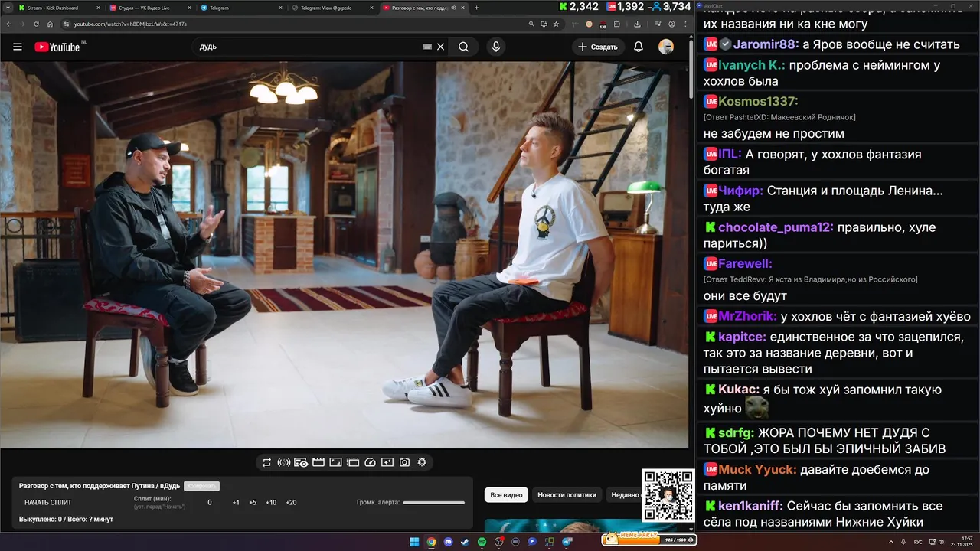This screenshot has width=980, height=551.
Task: Select the Все видео filter chip
Action: tap(506, 495)
